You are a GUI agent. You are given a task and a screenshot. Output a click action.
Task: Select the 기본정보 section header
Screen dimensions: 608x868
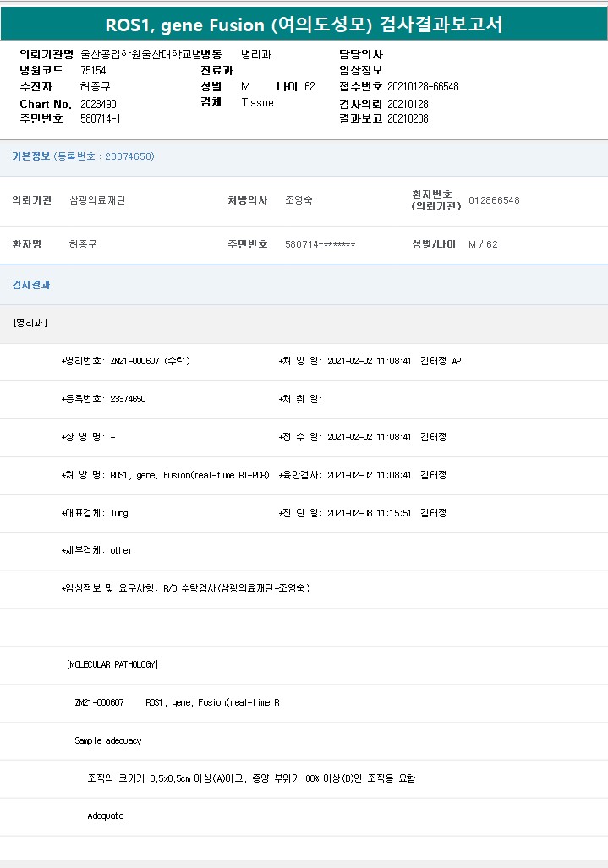click(30, 156)
